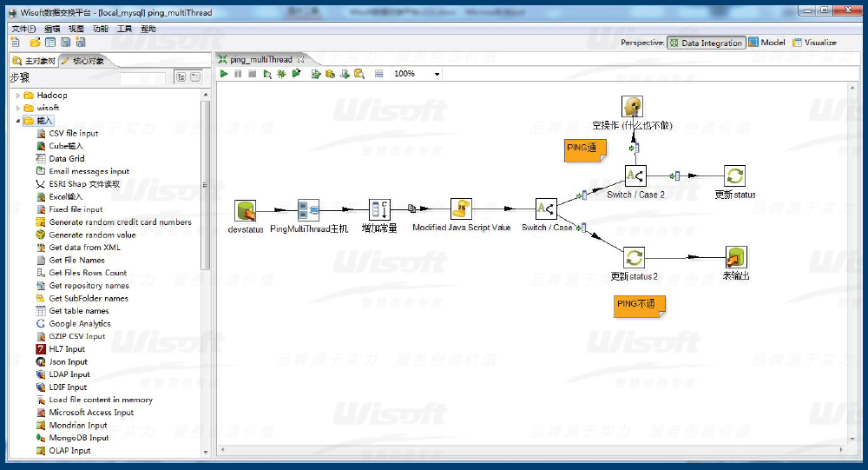Select the PingMultiThread主机 step icon

click(308, 210)
